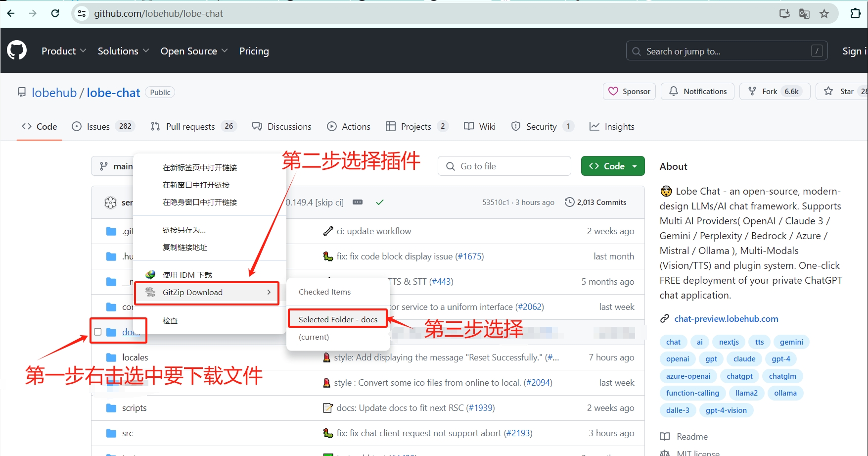Click the function-calling topic tag
The height and width of the screenshot is (456, 868).
click(692, 393)
